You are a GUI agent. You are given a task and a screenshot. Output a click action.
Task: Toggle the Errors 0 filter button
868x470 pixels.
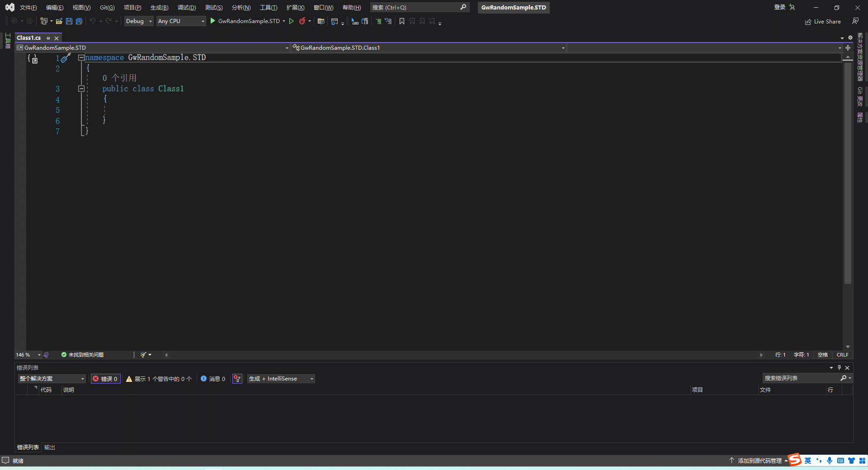pyautogui.click(x=106, y=379)
